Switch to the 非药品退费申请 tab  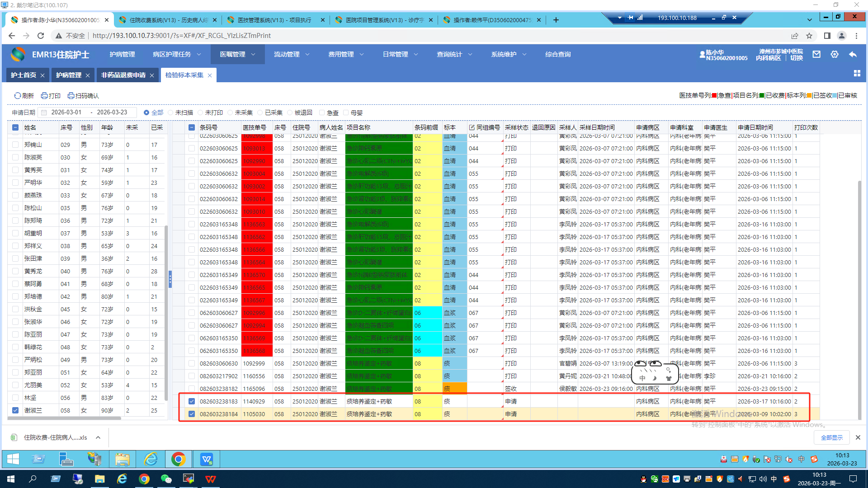pyautogui.click(x=123, y=75)
